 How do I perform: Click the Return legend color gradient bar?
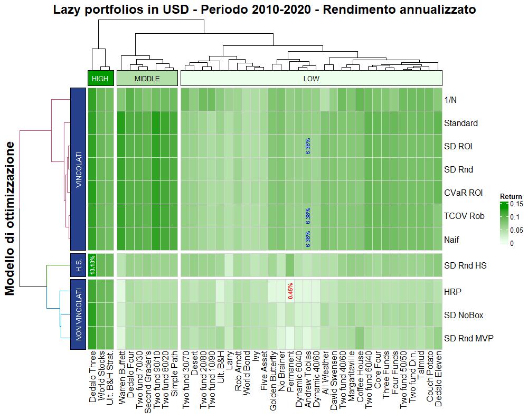coord(504,223)
